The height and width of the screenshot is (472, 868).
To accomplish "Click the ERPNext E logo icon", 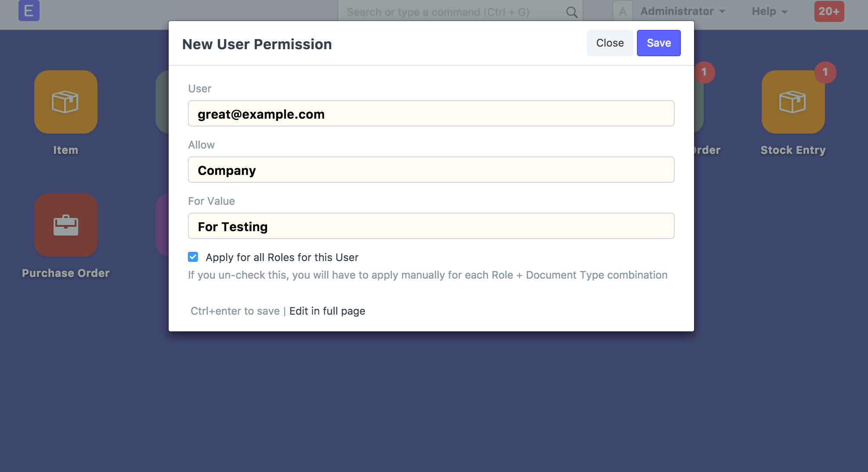I will (x=29, y=11).
